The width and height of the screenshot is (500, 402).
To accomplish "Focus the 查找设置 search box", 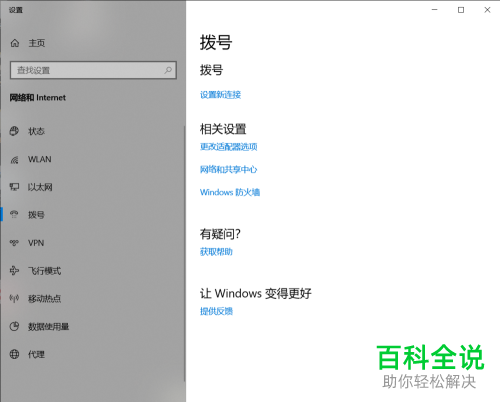I will [x=93, y=70].
